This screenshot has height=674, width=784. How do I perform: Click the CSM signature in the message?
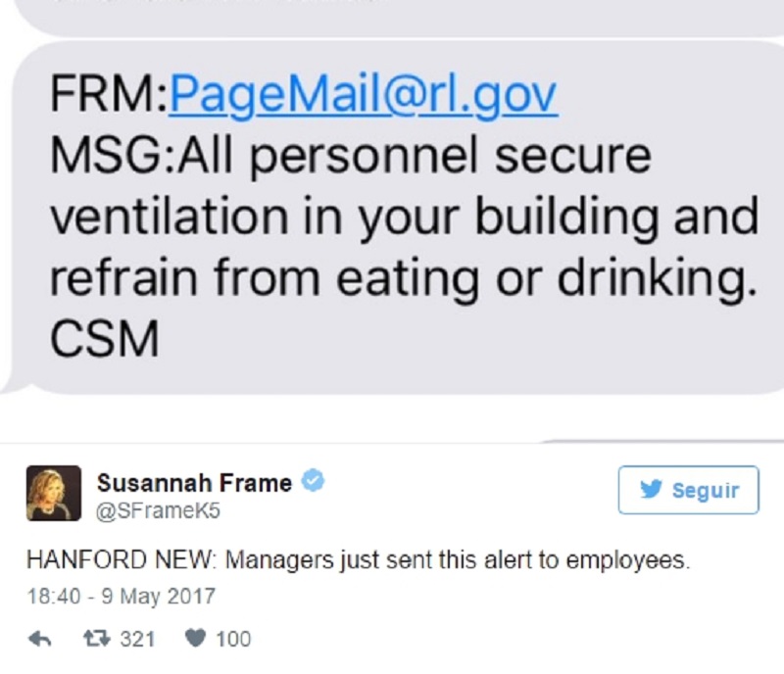point(103,339)
